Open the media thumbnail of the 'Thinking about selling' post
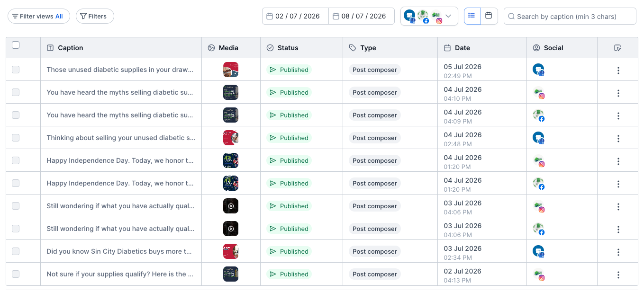The height and width of the screenshot is (292, 644). [231, 138]
